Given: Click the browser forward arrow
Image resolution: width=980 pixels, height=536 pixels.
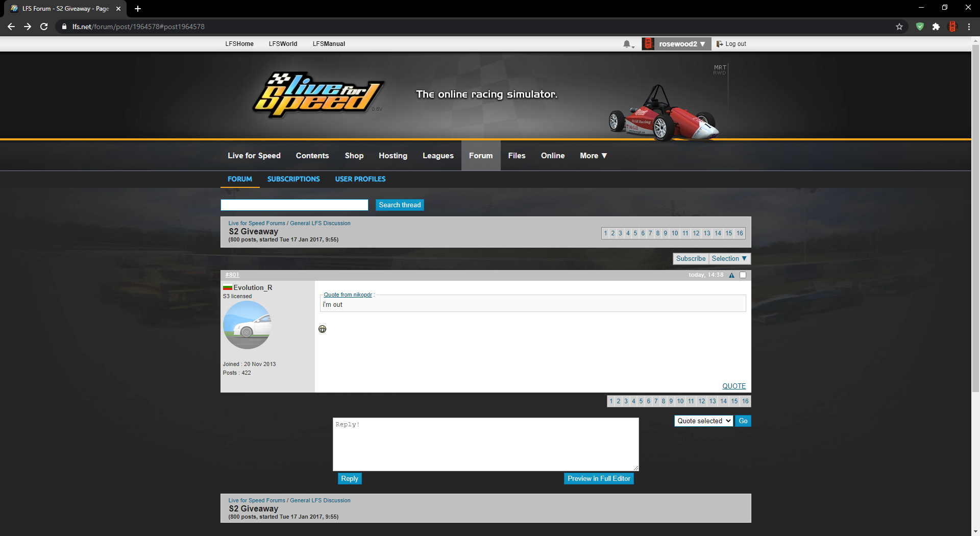Looking at the screenshot, I should (x=28, y=27).
